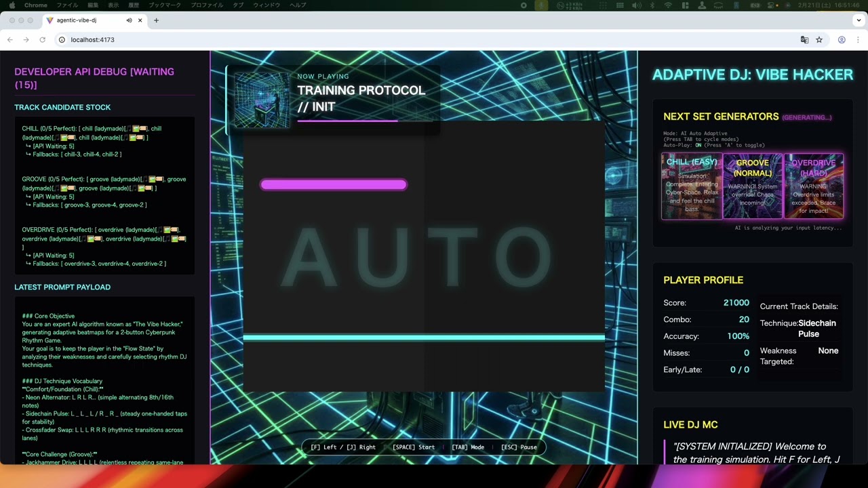Open the ブックマーク menu
The height and width of the screenshot is (488, 868).
point(165,5)
